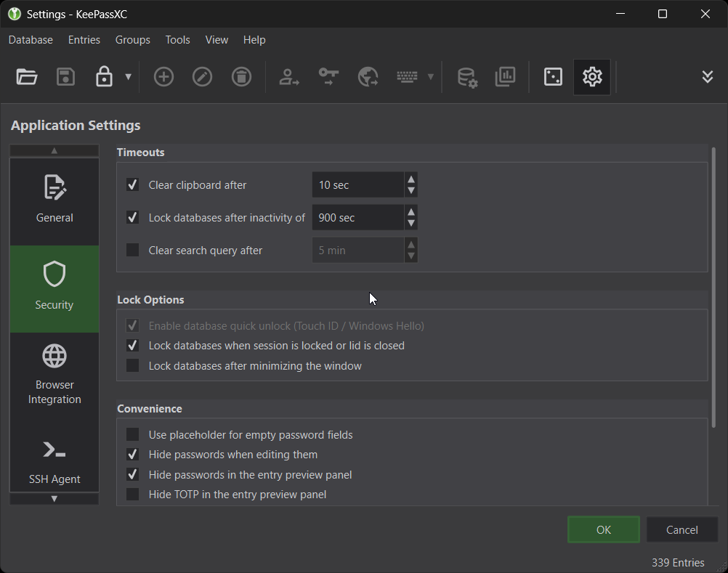Image resolution: width=728 pixels, height=573 pixels.
Task: Click the application settings gear icon
Action: [x=592, y=76]
